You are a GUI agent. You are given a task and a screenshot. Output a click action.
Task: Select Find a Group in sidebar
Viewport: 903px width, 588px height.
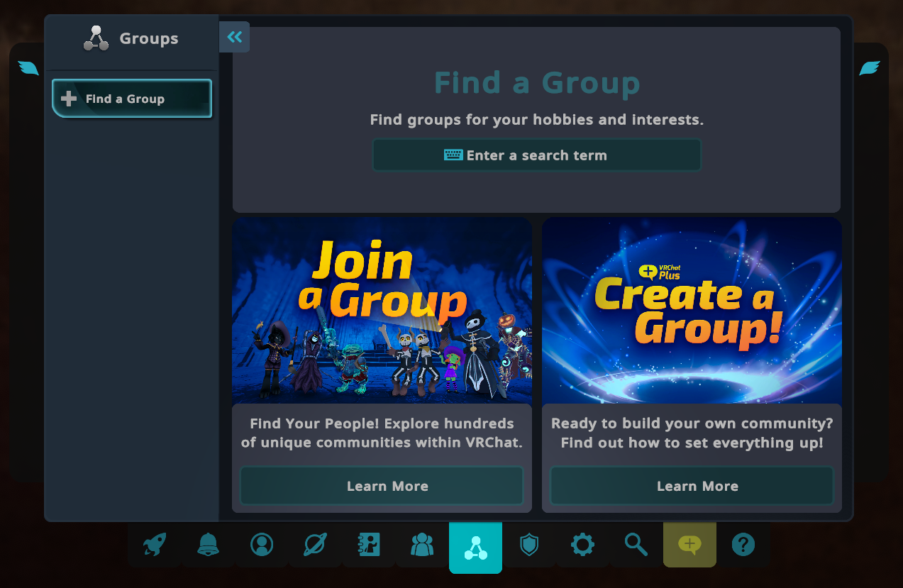tap(132, 99)
